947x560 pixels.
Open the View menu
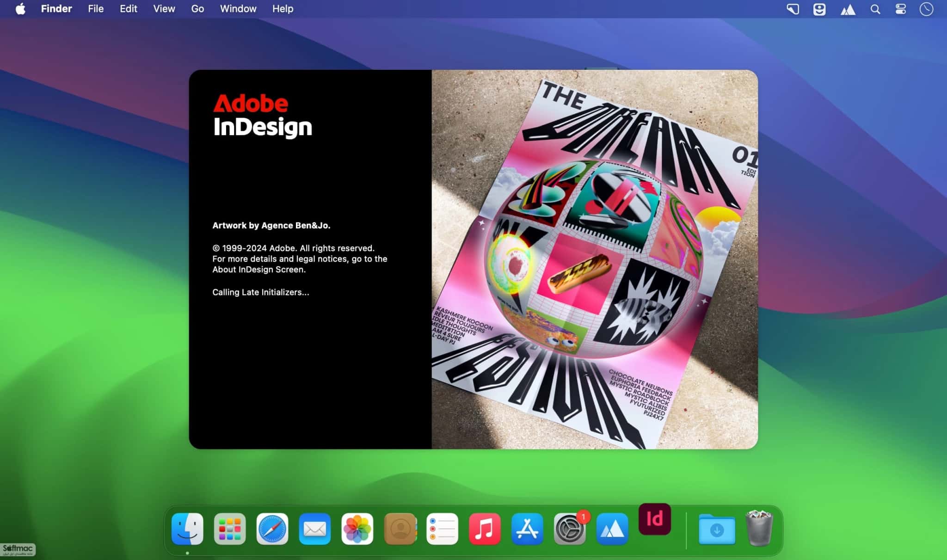click(x=164, y=9)
